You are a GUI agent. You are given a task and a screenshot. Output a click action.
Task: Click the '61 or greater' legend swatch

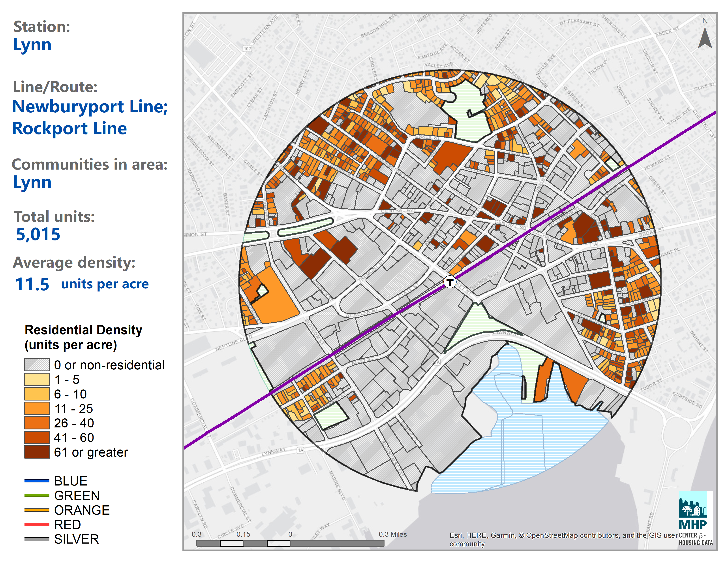tap(37, 452)
